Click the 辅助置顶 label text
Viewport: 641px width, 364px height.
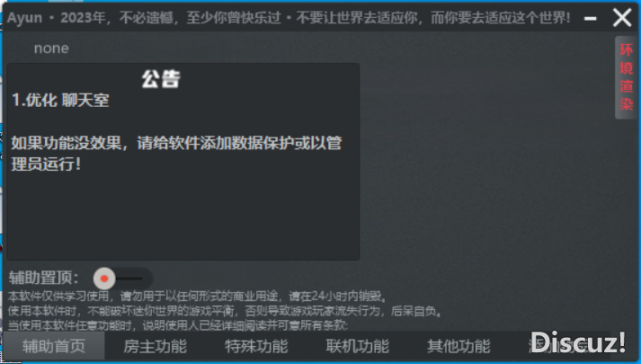43,278
